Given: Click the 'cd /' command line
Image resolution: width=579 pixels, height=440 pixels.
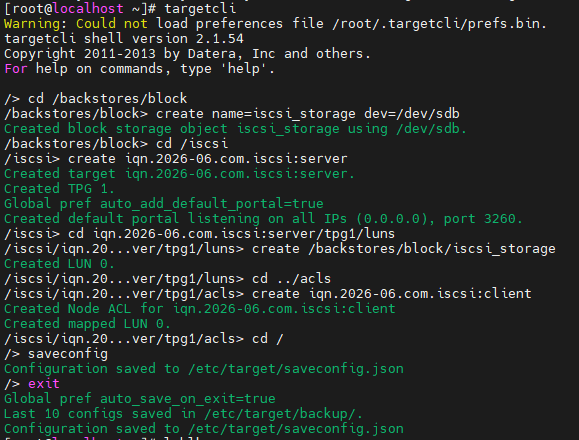Looking at the screenshot, I should coord(144,339).
